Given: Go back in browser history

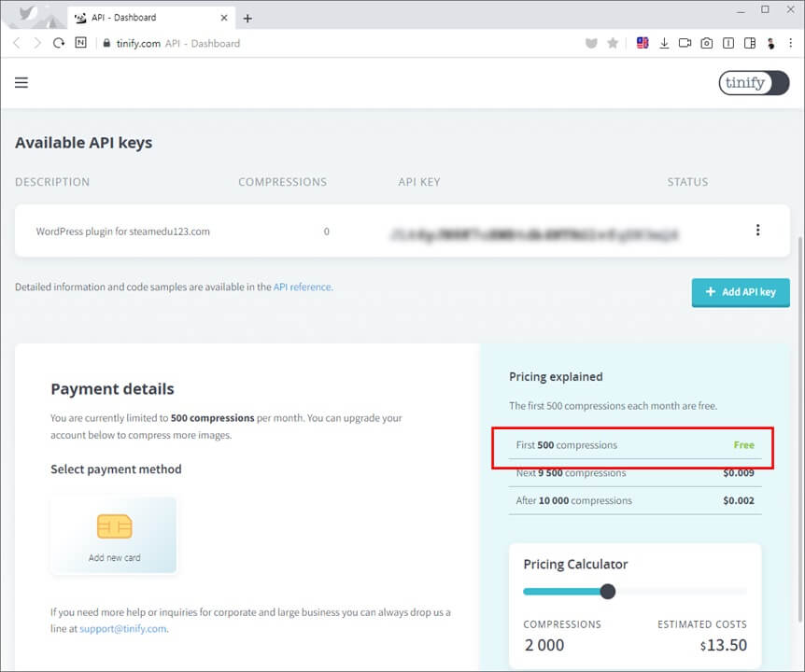Looking at the screenshot, I should pyautogui.click(x=17, y=43).
